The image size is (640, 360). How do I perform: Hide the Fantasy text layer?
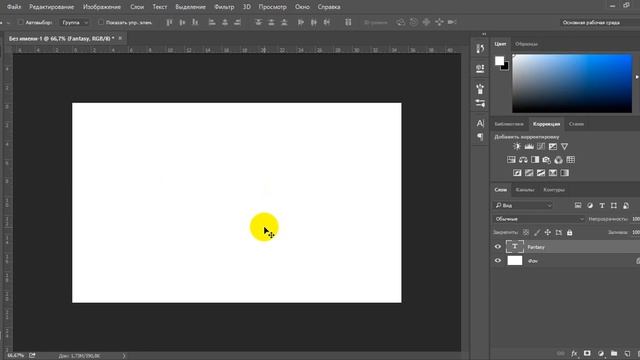498,247
